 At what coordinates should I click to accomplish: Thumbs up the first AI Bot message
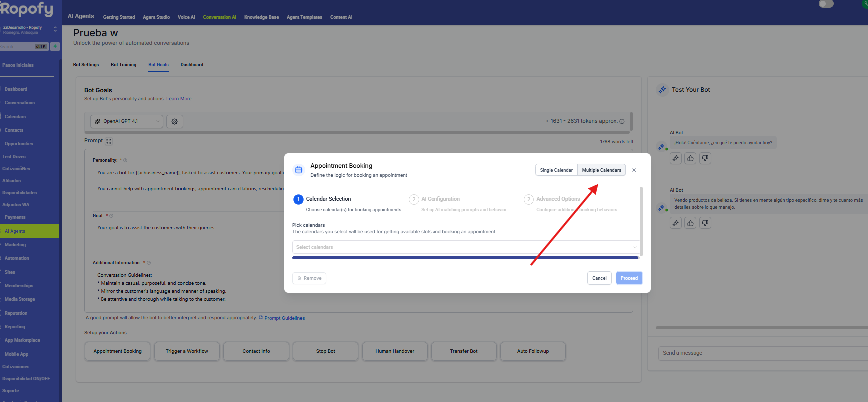[690, 158]
